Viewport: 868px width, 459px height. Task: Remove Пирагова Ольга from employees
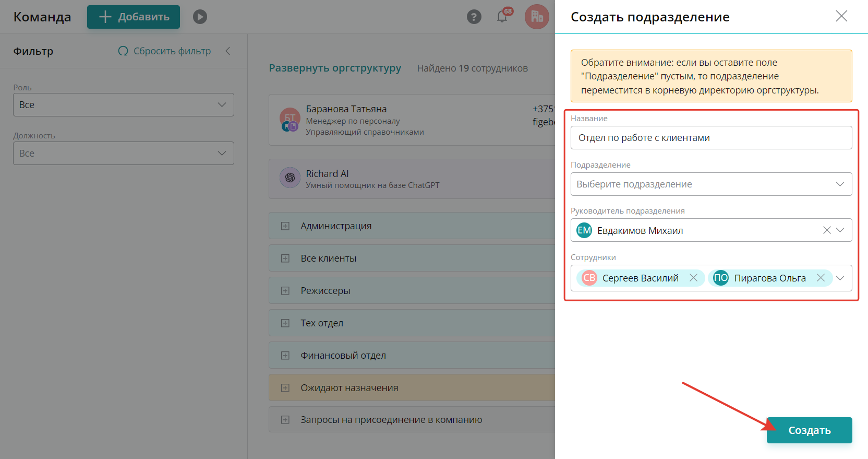click(821, 278)
